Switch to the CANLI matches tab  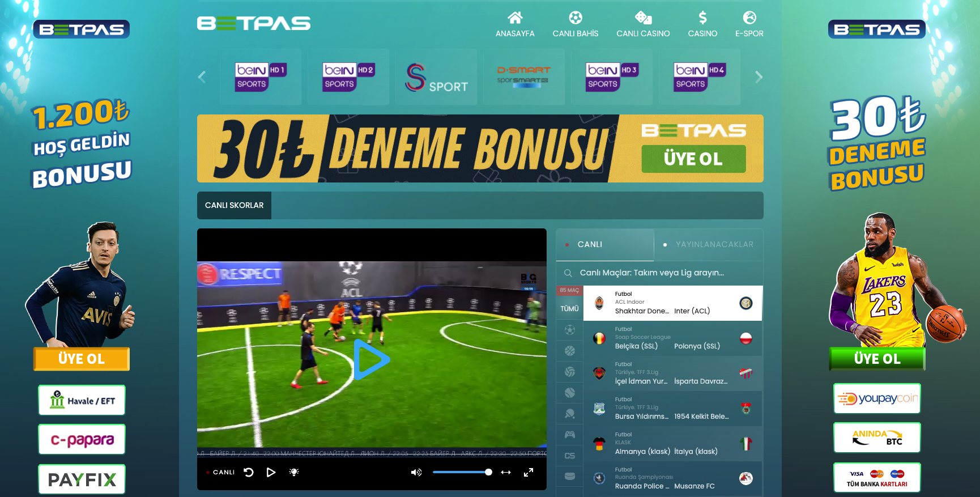(605, 244)
